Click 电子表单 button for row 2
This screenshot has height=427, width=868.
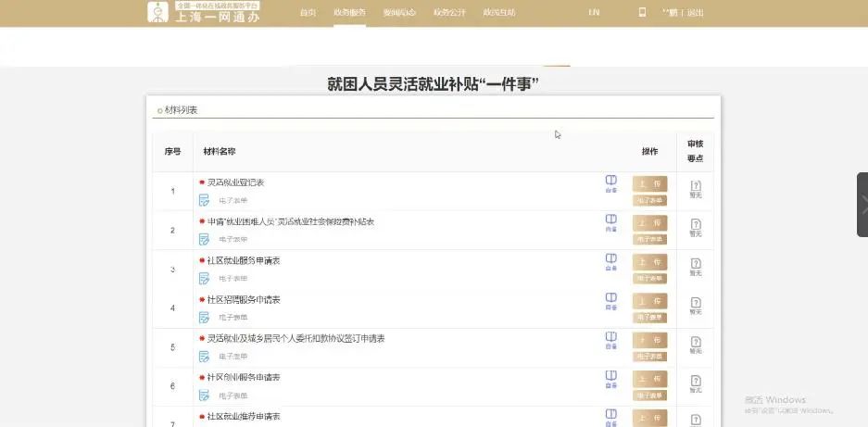coord(649,239)
